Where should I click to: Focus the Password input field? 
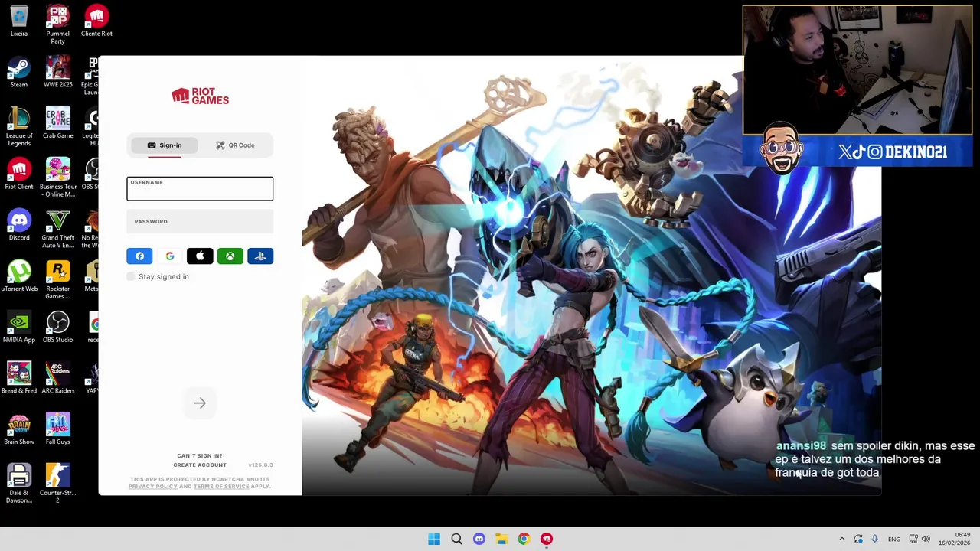pyautogui.click(x=200, y=222)
